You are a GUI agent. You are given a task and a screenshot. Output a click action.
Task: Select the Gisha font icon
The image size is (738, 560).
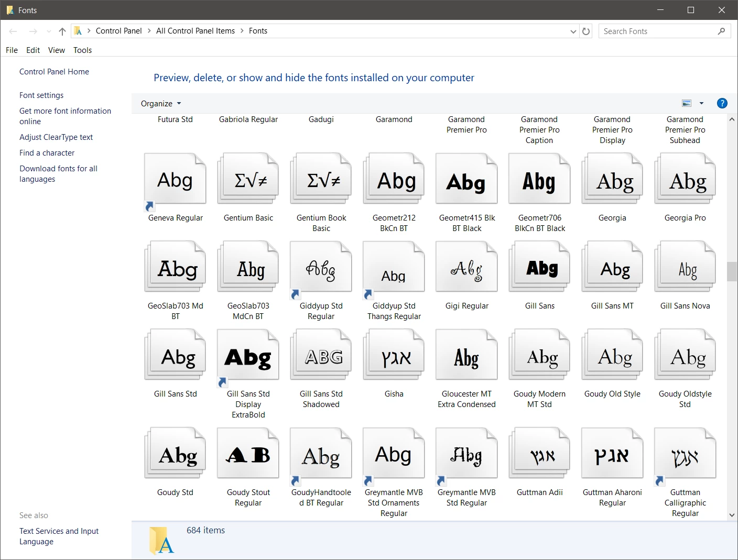tap(394, 355)
